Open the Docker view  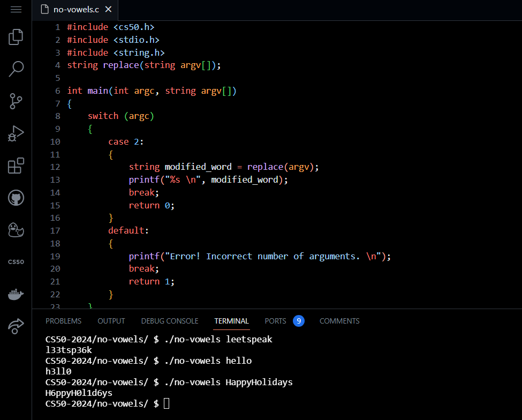(16, 295)
